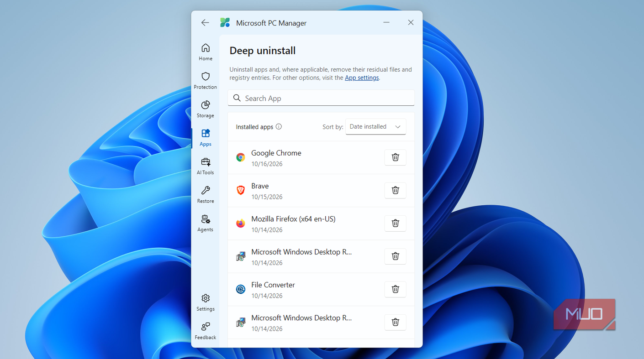Screen dimensions: 644x359
Task: Click the trash icon for Brave
Action: coord(396,190)
